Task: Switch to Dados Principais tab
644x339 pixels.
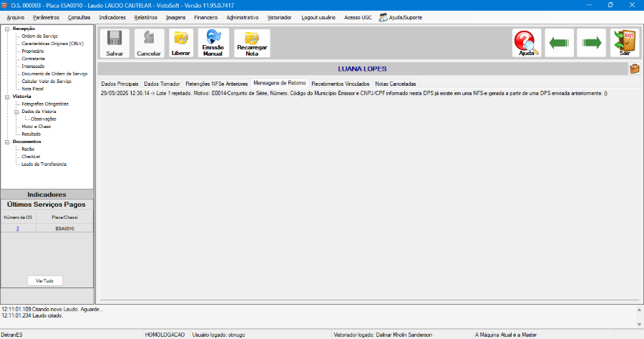Action: 120,84
